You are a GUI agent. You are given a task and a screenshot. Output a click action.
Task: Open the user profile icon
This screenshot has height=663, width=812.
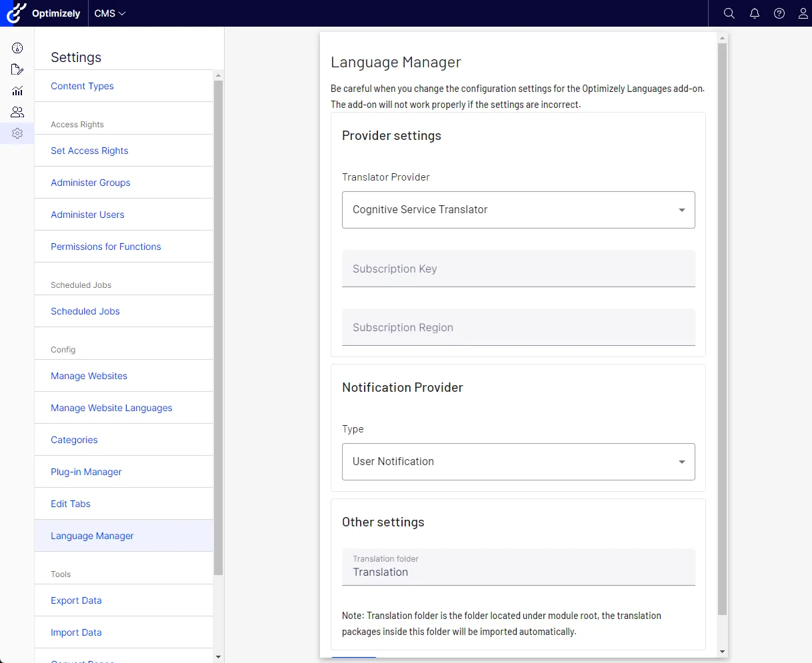click(x=803, y=13)
